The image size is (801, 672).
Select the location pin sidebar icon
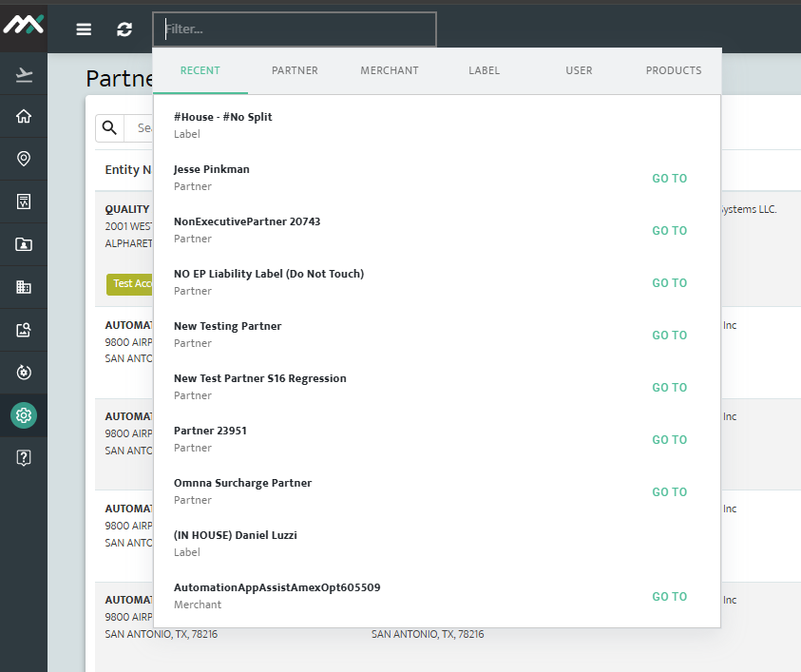24,159
